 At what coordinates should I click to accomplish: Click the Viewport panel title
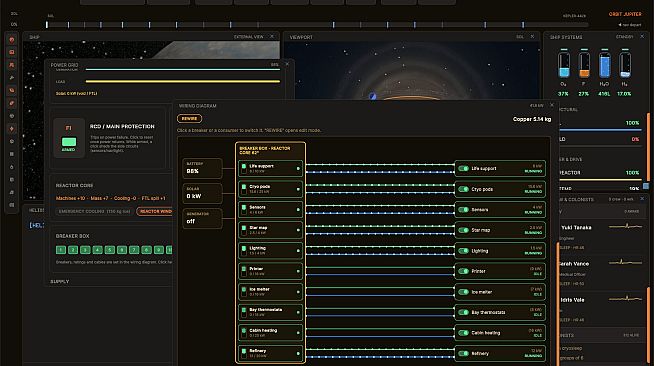[301, 37]
